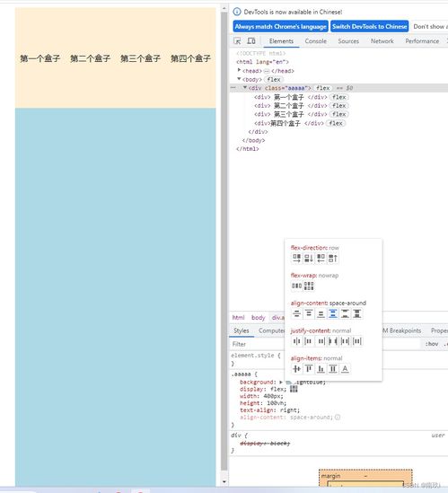Select the Styles sidebar tab
The height and width of the screenshot is (493, 448).
242,330
